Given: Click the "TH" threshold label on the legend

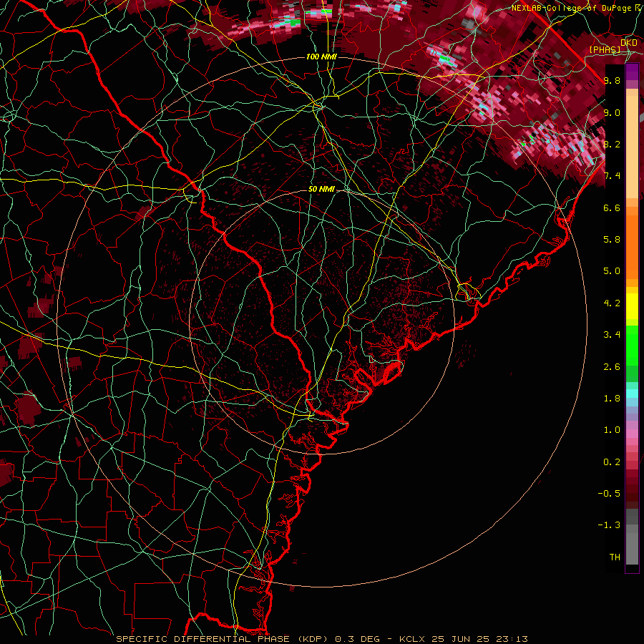Looking at the screenshot, I should (615, 557).
